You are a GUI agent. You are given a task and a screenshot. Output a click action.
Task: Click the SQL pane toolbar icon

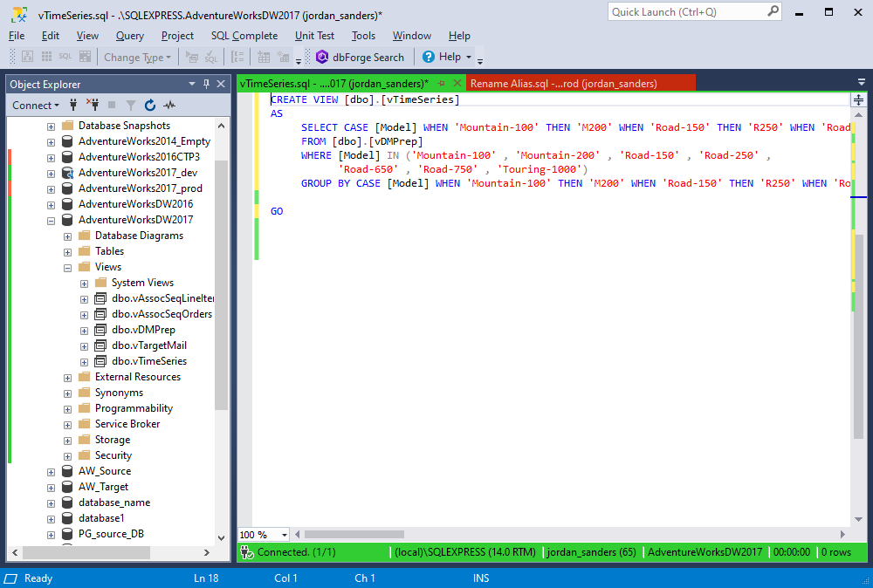pos(65,57)
